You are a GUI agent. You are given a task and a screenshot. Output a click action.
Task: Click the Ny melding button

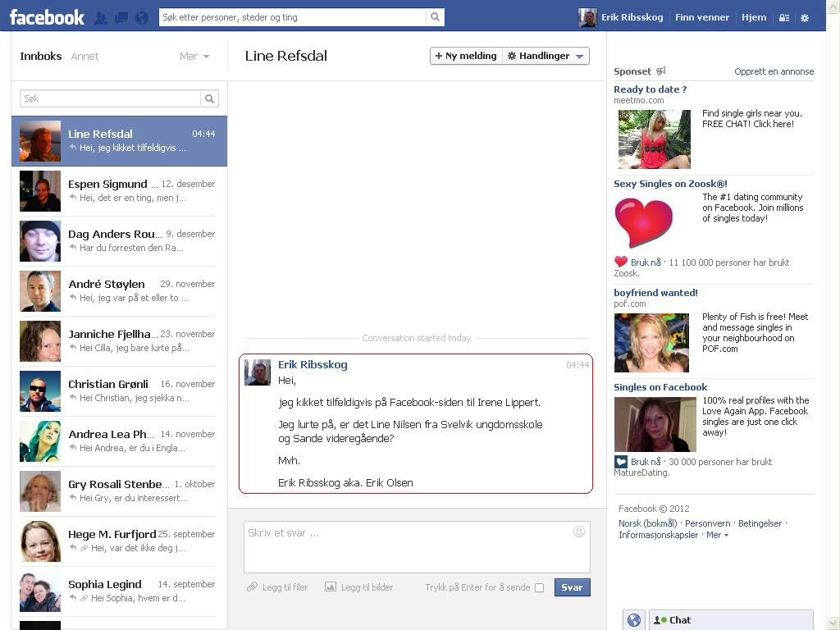pos(466,56)
